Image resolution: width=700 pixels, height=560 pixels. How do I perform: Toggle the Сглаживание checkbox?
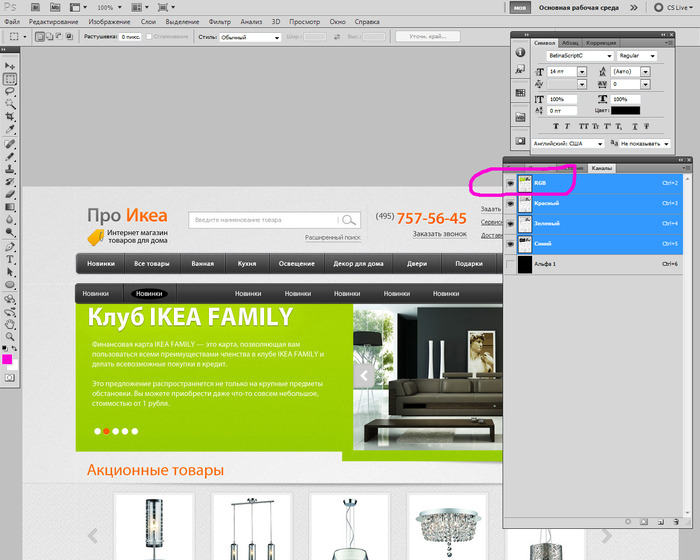(149, 37)
